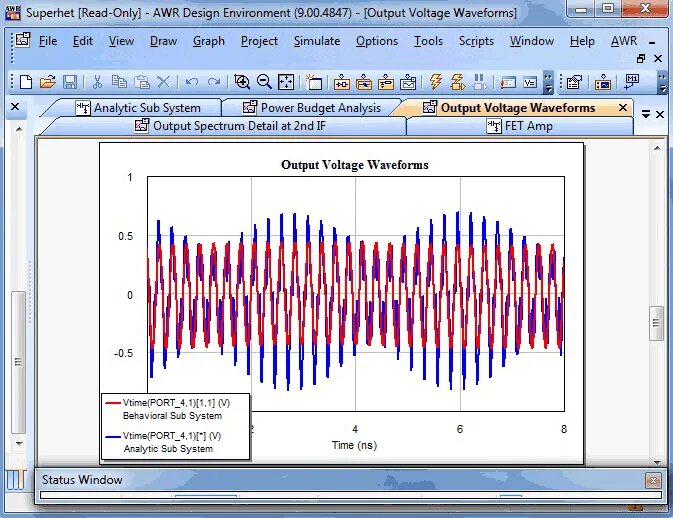Click the Undo arrow icon
Viewport: 673px width, 518px height.
click(191, 82)
